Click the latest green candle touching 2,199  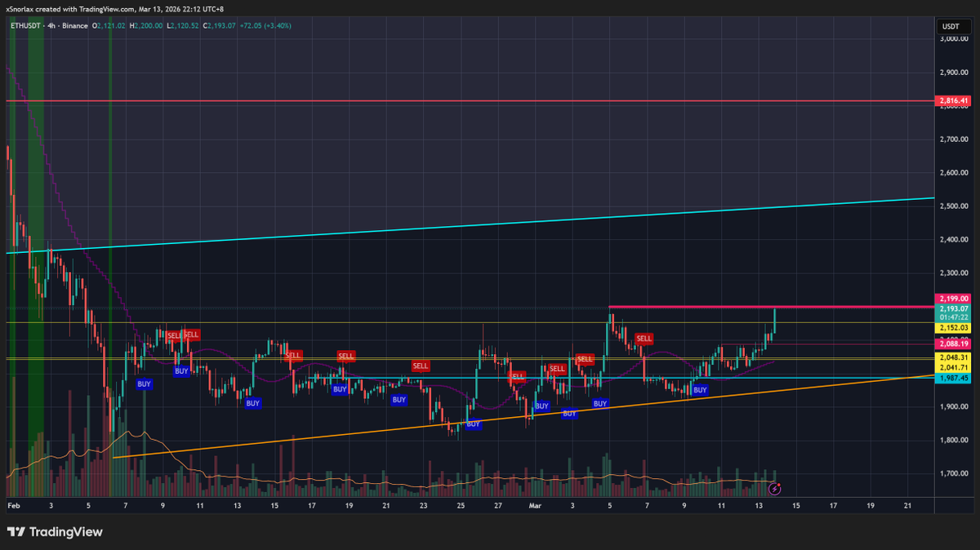click(x=774, y=321)
